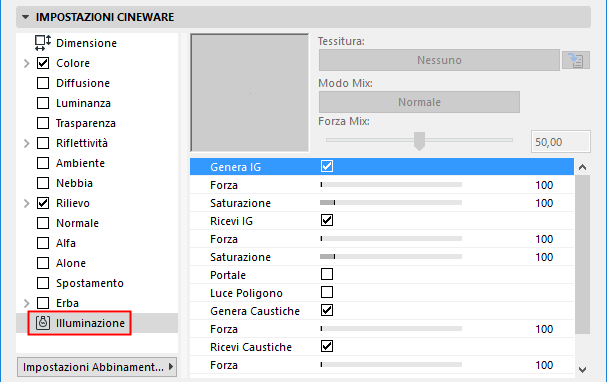Click the Forza Mix slider handle
This screenshot has height=382, width=607.
pos(419,141)
